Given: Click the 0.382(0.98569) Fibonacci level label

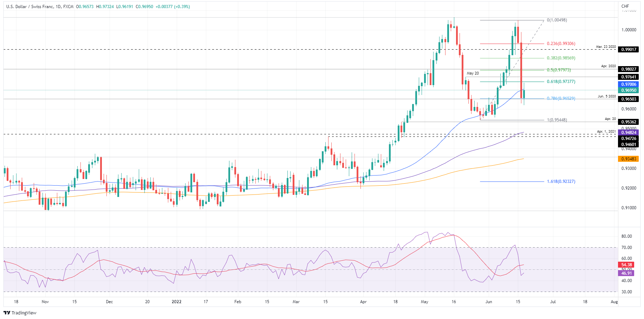Looking at the screenshot, I should 561,58.
